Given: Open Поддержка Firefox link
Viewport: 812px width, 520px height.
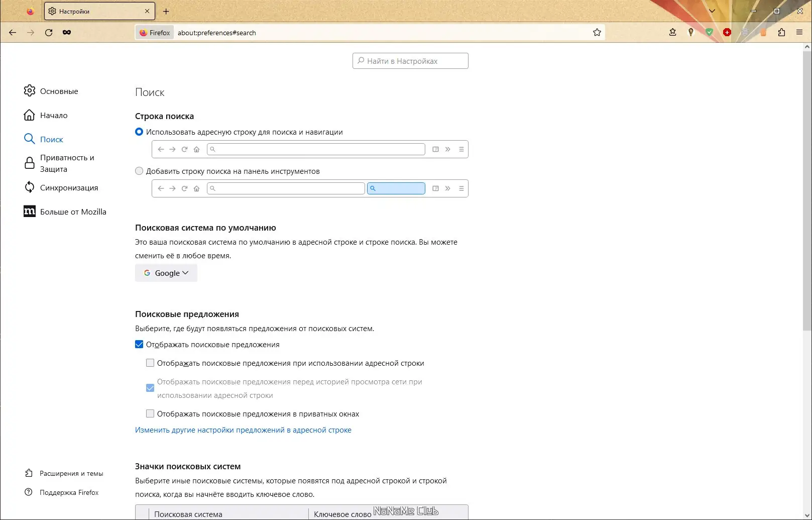Looking at the screenshot, I should coord(69,492).
